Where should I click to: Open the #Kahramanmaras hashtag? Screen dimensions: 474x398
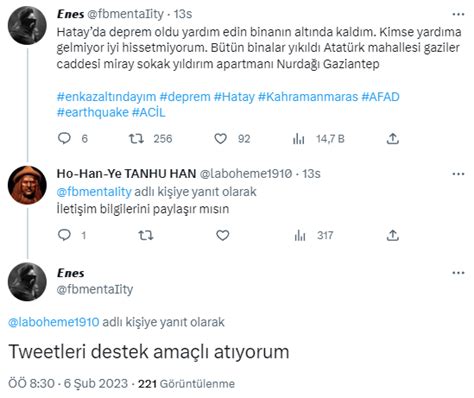tap(308, 97)
